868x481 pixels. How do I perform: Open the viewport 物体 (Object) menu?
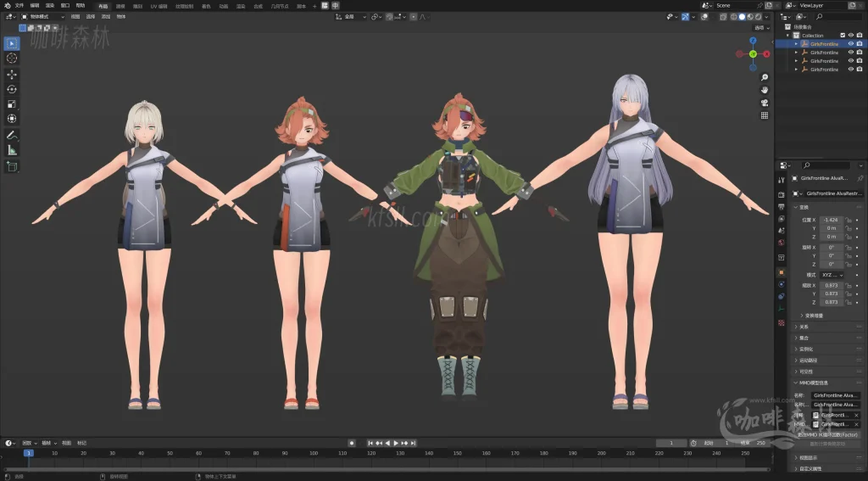tap(121, 17)
